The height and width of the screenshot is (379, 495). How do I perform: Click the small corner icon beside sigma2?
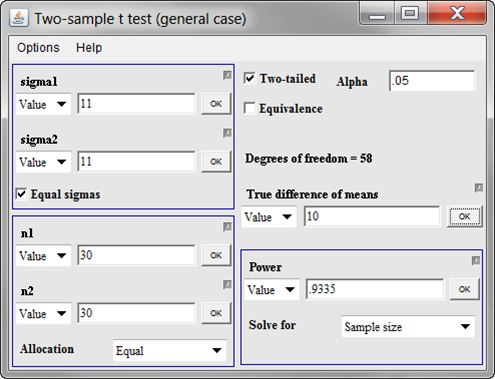point(227,133)
